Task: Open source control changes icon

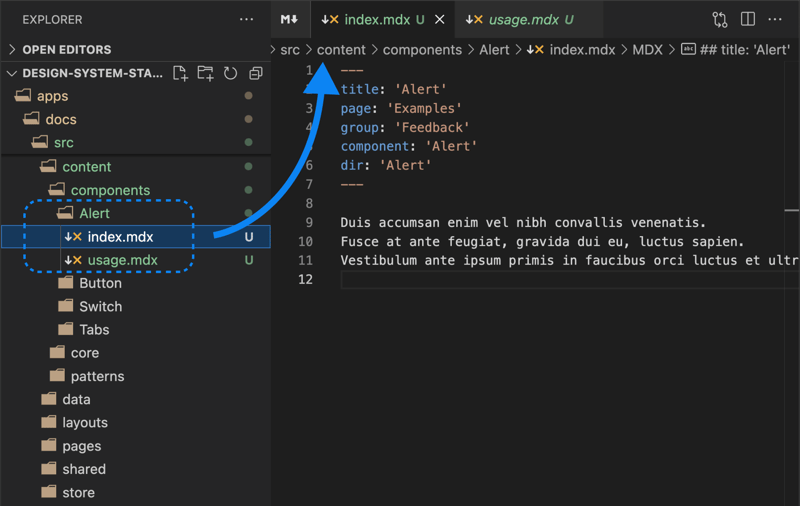Action: (x=720, y=19)
